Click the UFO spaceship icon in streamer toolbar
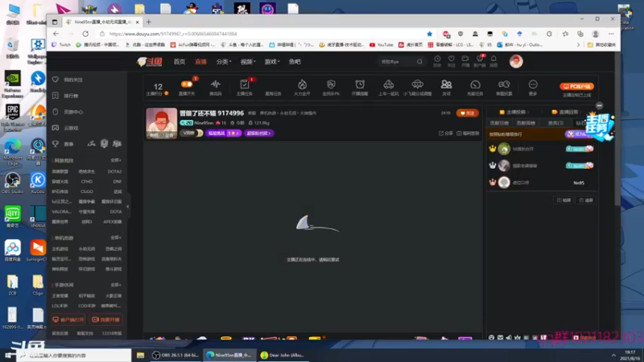The height and width of the screenshot is (362, 644). (417, 84)
